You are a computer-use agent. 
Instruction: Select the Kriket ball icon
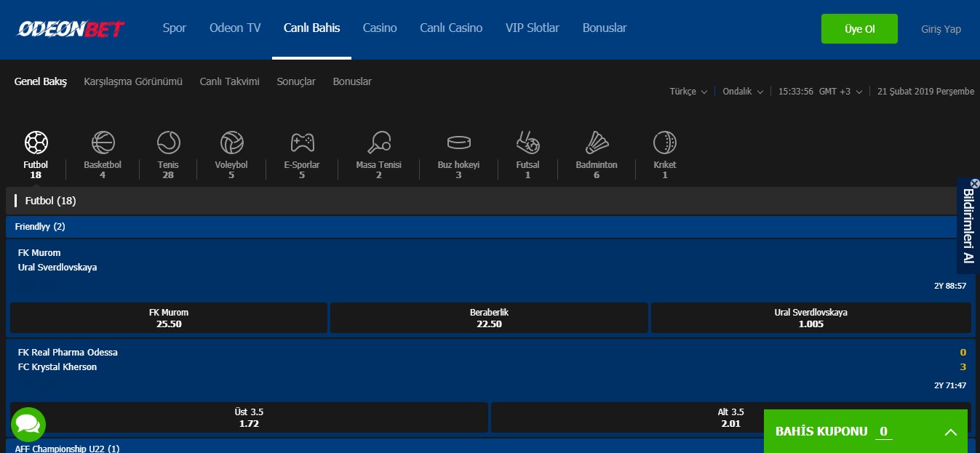pyautogui.click(x=665, y=142)
